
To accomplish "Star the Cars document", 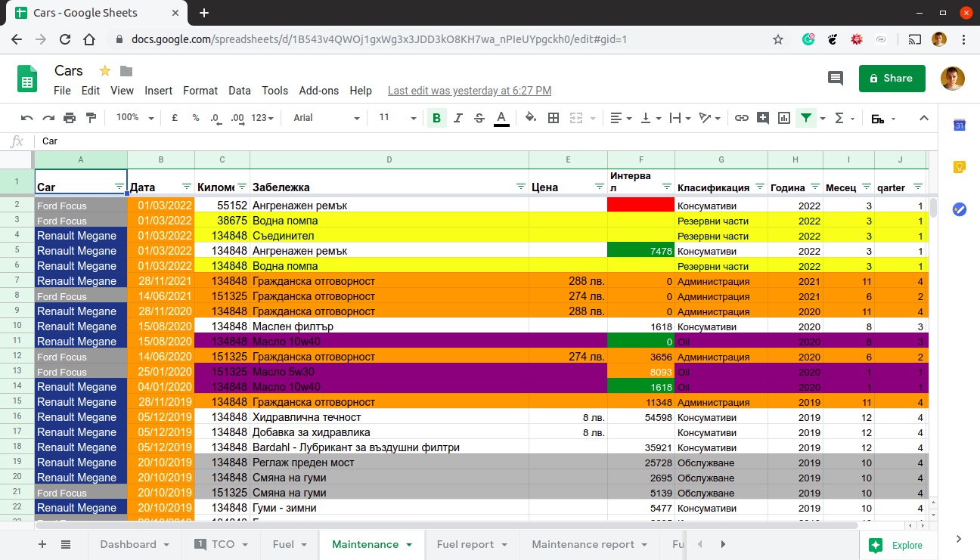I will (x=105, y=71).
